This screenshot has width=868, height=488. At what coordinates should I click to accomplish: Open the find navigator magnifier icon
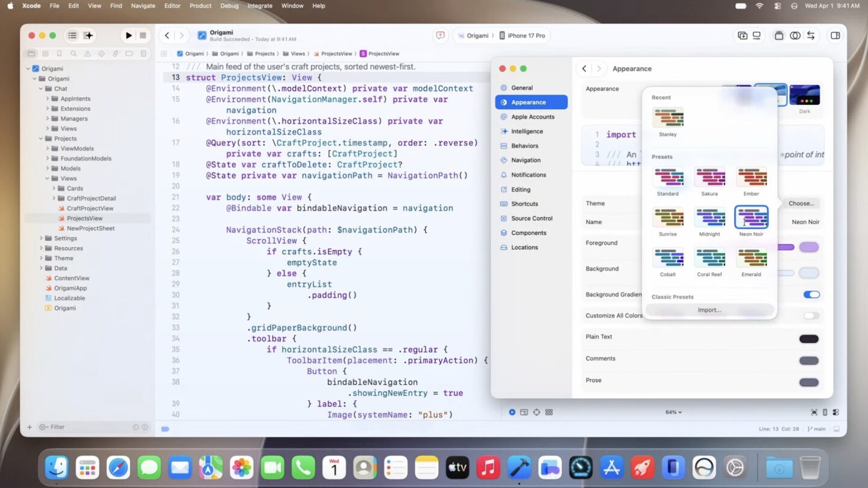pyautogui.click(x=73, y=54)
